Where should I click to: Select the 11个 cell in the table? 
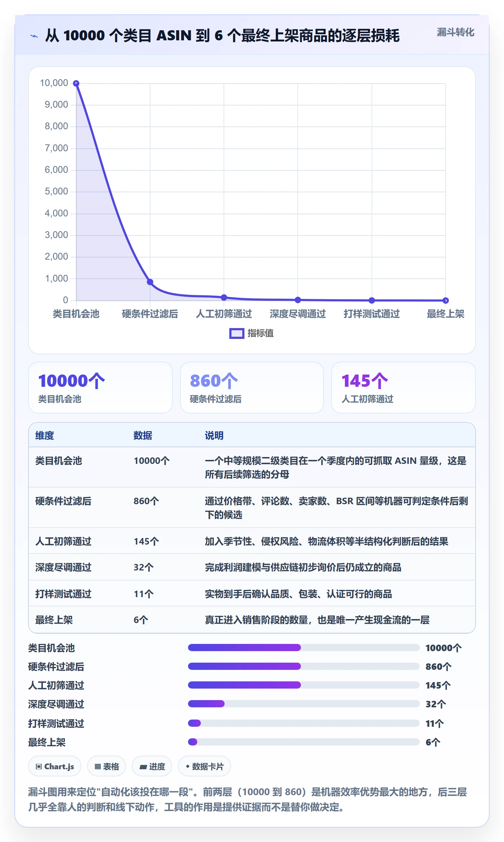tap(144, 594)
